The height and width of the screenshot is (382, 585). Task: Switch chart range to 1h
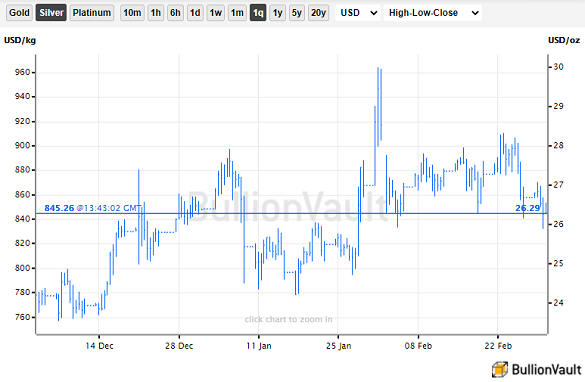(x=156, y=13)
